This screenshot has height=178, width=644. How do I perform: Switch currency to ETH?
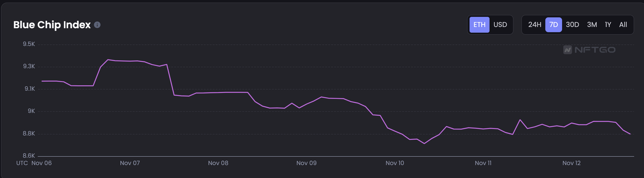click(x=479, y=25)
